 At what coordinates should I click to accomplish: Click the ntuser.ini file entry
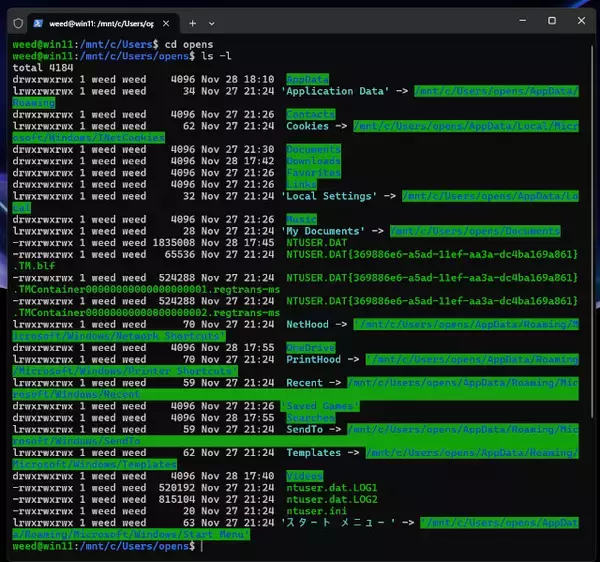[x=317, y=511]
